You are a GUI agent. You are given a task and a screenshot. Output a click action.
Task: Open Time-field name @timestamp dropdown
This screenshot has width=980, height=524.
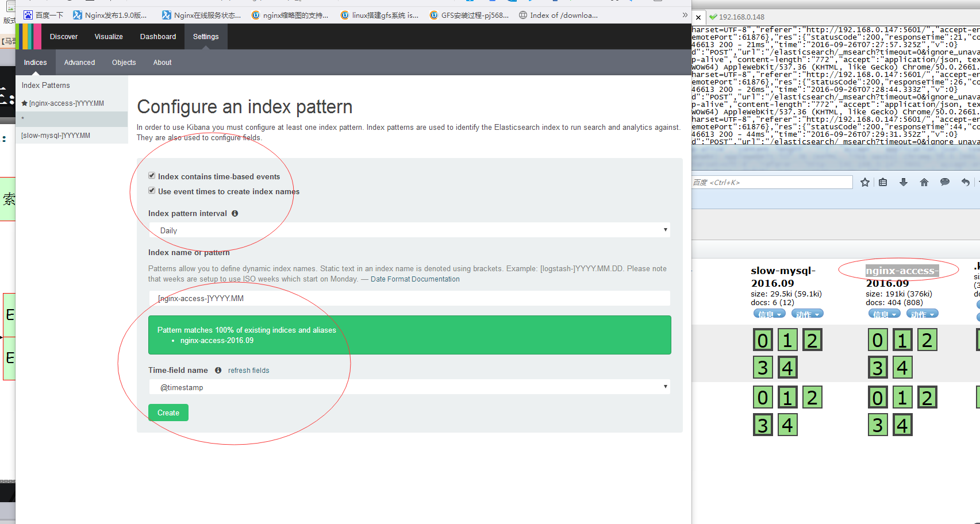[409, 387]
